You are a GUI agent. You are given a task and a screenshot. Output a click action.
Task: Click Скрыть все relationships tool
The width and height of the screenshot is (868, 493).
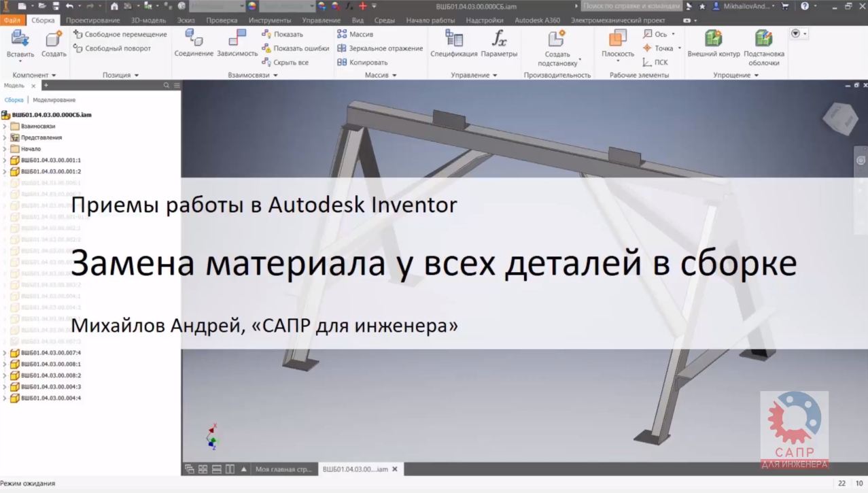pos(285,63)
